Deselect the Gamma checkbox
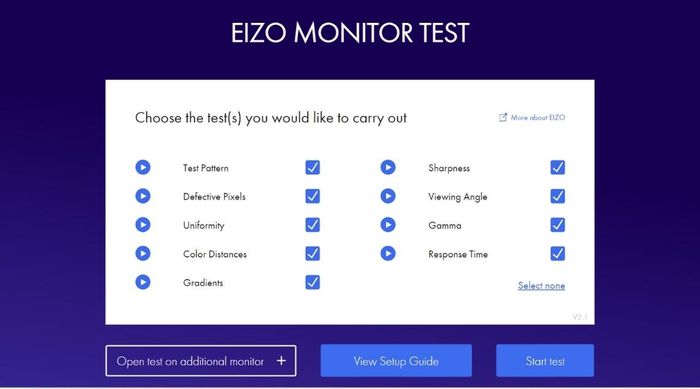Viewport: 700px width, 389px height. click(x=558, y=225)
